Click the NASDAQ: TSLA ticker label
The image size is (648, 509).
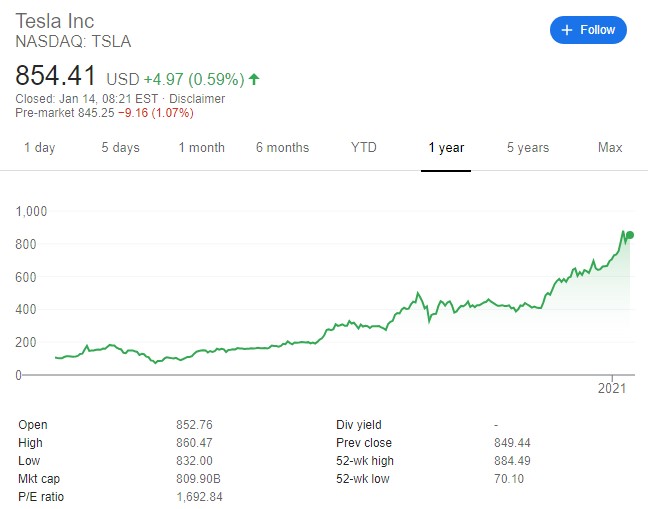tap(73, 41)
